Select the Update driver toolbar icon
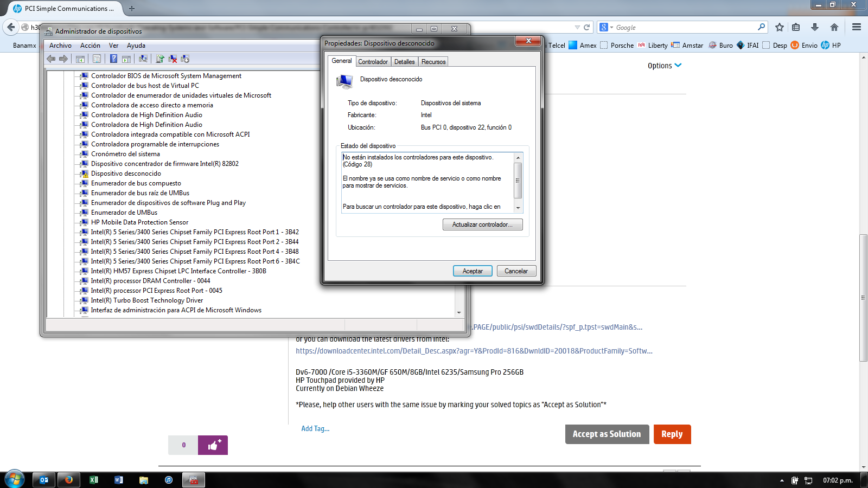This screenshot has height=488, width=868. (x=159, y=59)
